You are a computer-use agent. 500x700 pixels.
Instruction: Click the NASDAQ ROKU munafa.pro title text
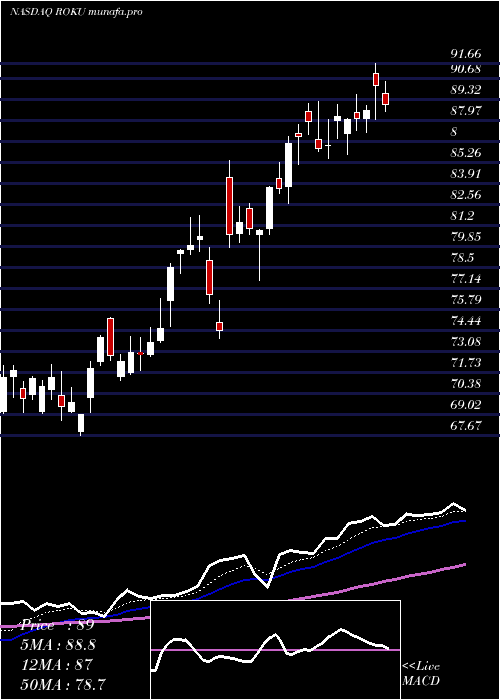(x=76, y=12)
